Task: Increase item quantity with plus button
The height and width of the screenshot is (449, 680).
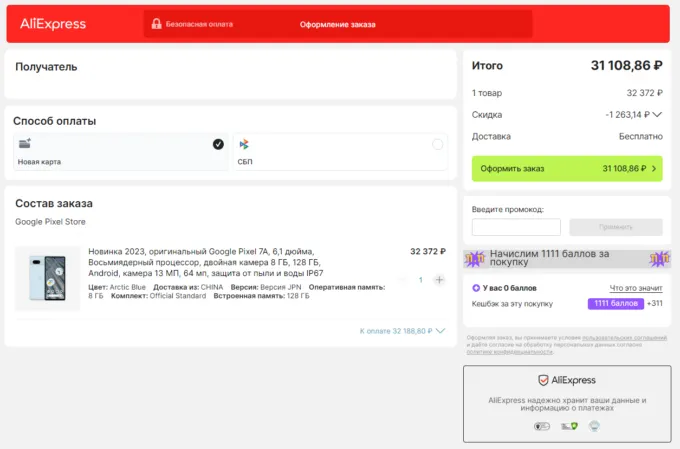Action: [439, 280]
